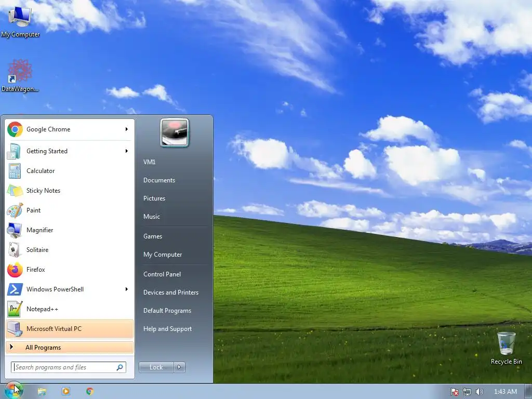
Task: Open Devices and Printers
Action: click(x=170, y=292)
